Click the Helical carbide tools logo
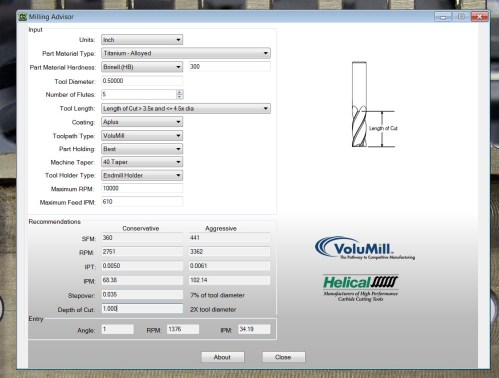This screenshot has width=499, height=378. coord(360,288)
